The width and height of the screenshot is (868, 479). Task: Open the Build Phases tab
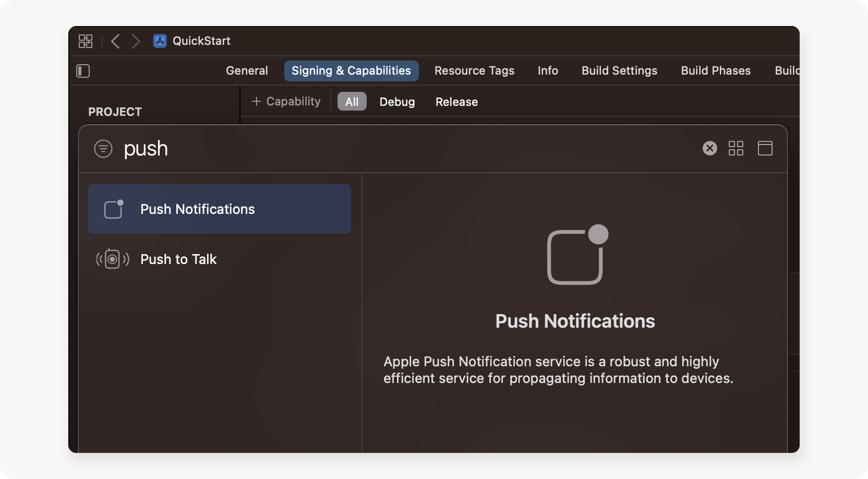pyautogui.click(x=716, y=71)
